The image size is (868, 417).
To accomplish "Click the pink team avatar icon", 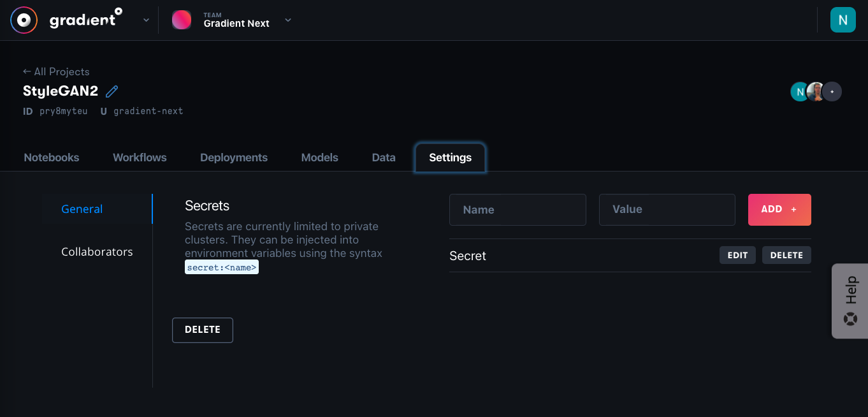I will coord(182,20).
